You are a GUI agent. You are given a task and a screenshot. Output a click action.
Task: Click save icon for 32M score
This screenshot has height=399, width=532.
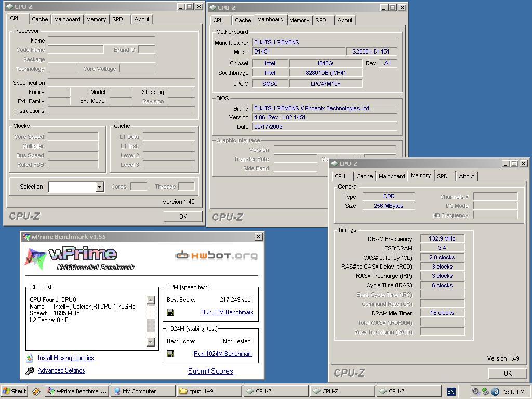(x=170, y=312)
